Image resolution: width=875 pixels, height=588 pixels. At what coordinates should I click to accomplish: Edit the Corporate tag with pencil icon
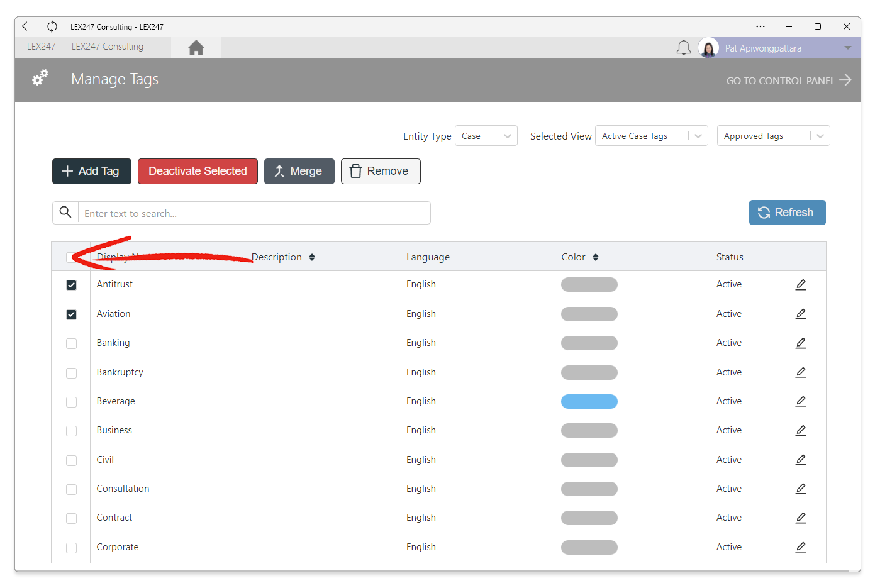point(801,547)
